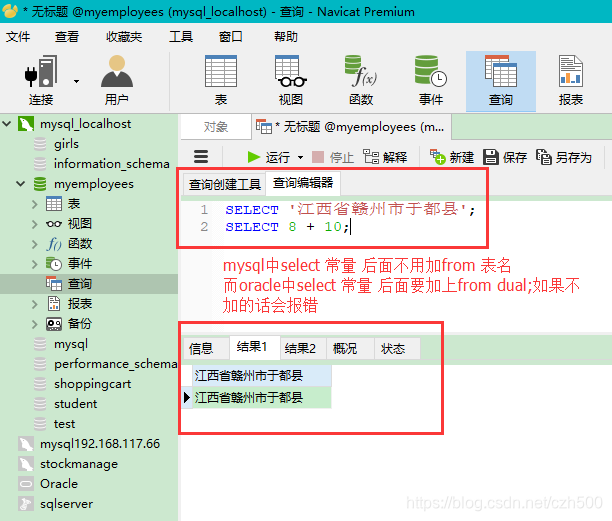The height and width of the screenshot is (521, 612).
Task: Open the dropdown arrow next to 运行
Action: coord(301,158)
